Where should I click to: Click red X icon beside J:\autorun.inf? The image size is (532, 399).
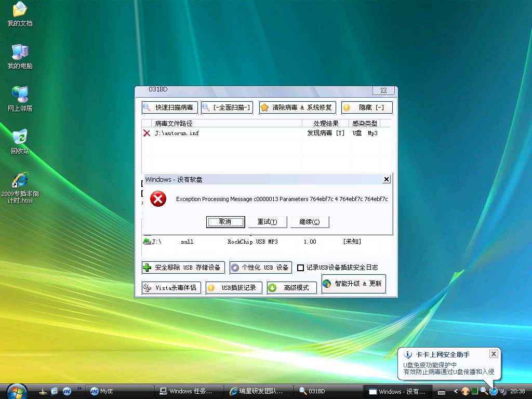pyautogui.click(x=147, y=133)
